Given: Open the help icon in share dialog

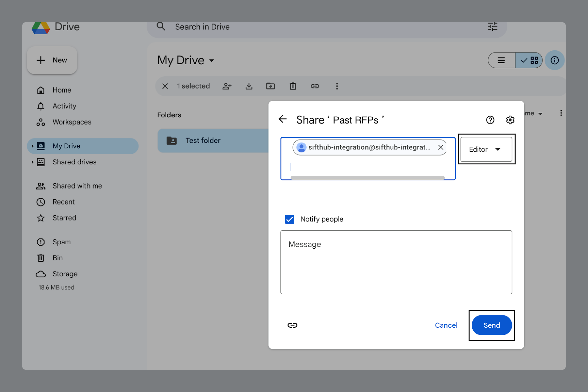Looking at the screenshot, I should (490, 120).
